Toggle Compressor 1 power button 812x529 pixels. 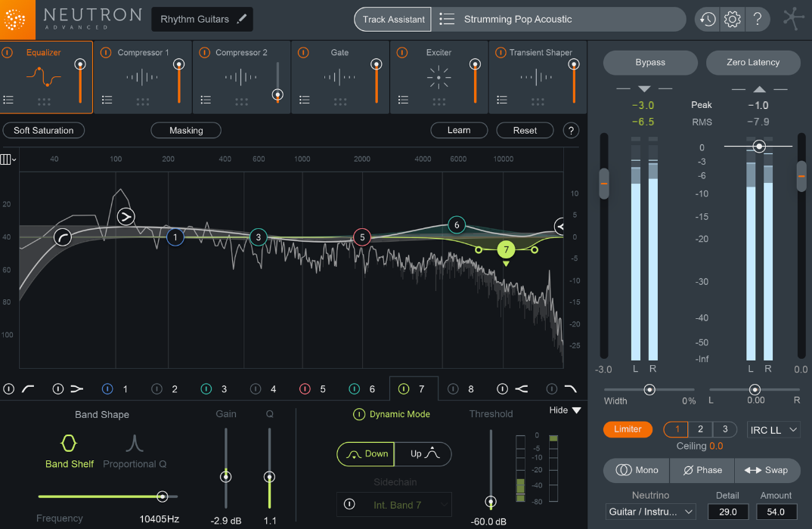(106, 52)
